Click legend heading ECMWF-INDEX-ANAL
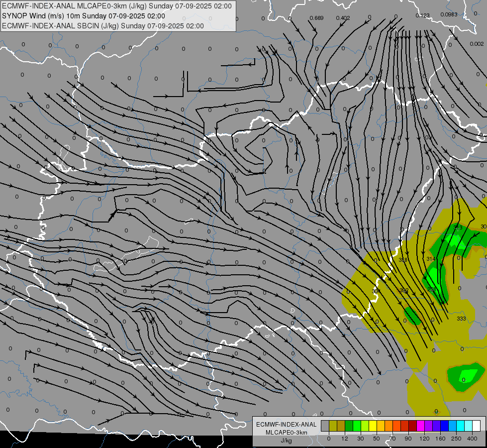 (x=287, y=425)
